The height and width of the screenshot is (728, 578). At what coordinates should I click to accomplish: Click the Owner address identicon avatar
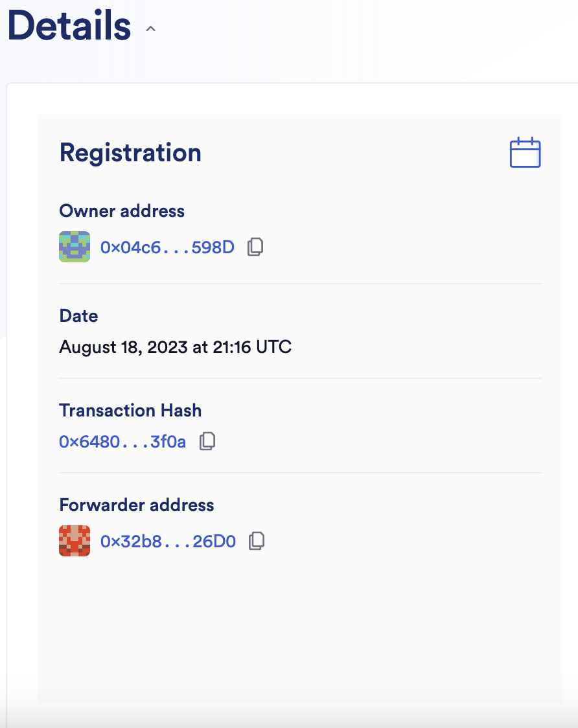[x=75, y=247]
